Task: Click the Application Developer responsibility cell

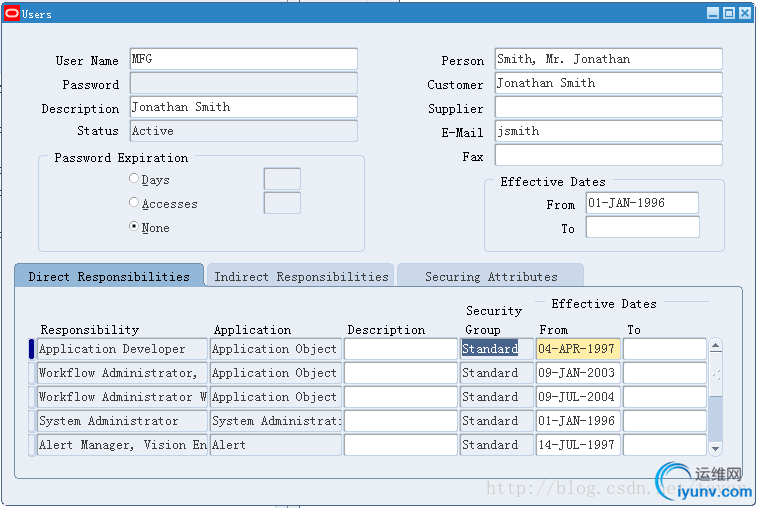Action: coord(122,349)
